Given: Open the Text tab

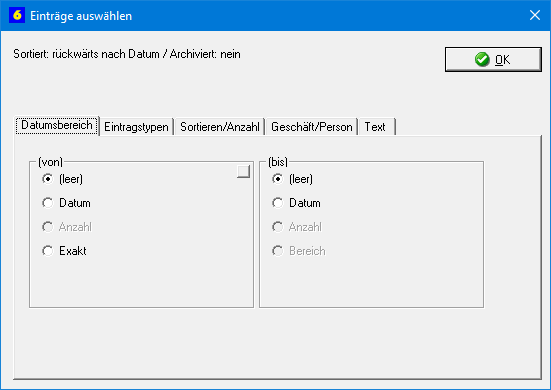Looking at the screenshot, I should click(x=375, y=126).
